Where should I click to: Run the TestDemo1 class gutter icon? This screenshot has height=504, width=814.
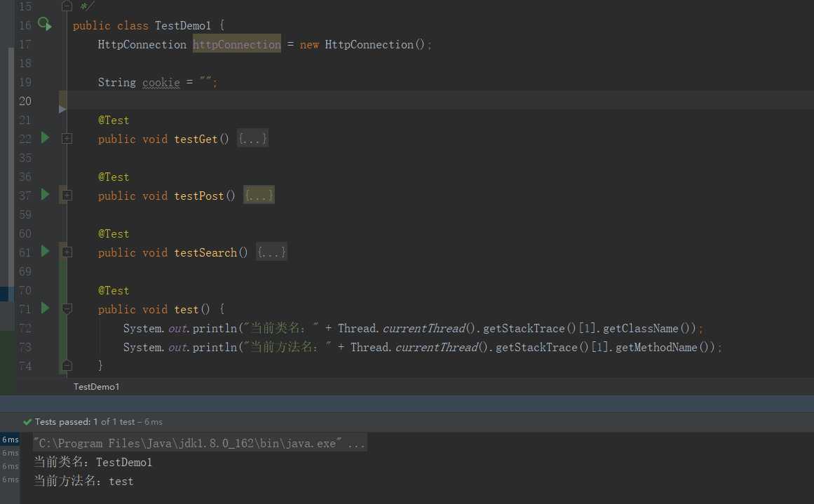45,25
